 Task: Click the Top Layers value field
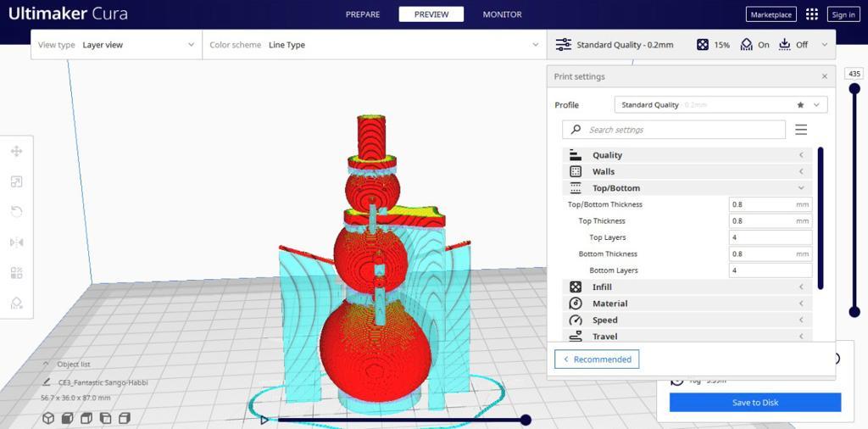tap(771, 237)
